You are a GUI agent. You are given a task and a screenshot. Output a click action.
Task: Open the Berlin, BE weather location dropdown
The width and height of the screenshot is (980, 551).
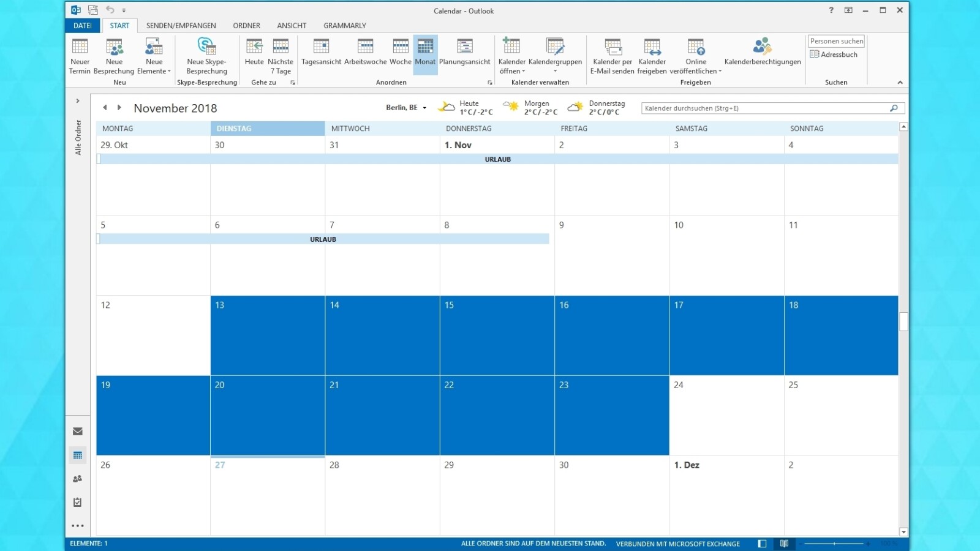(405, 108)
